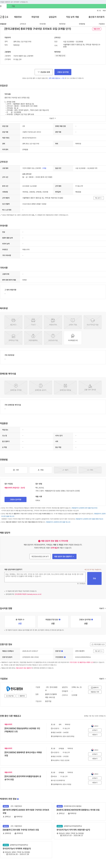
Task: Jump to the 기업정보 tab
Action: [x=102, y=24]
